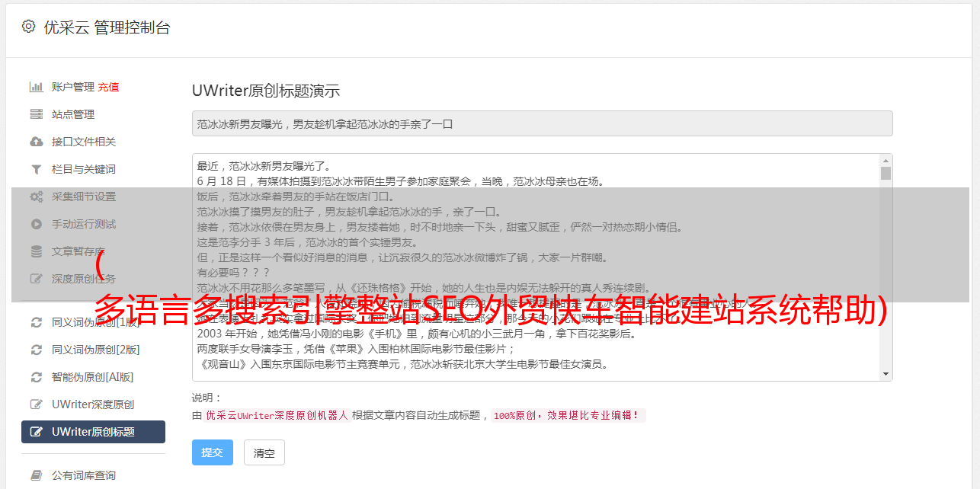Viewport: 980px width, 489px height.
Task: Select the database icon for 文章暂存库
Action: point(36,251)
